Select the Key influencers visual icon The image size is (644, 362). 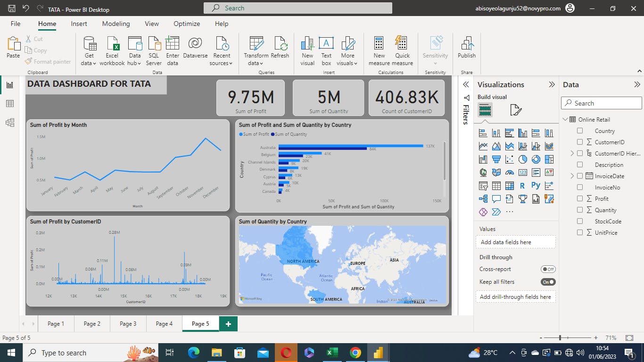coord(549,186)
